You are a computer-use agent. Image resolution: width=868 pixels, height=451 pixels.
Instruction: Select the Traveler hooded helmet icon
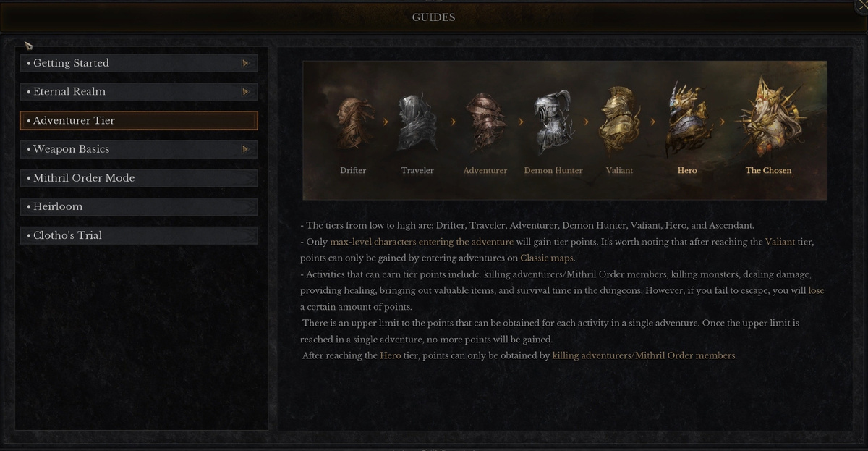pos(417,122)
